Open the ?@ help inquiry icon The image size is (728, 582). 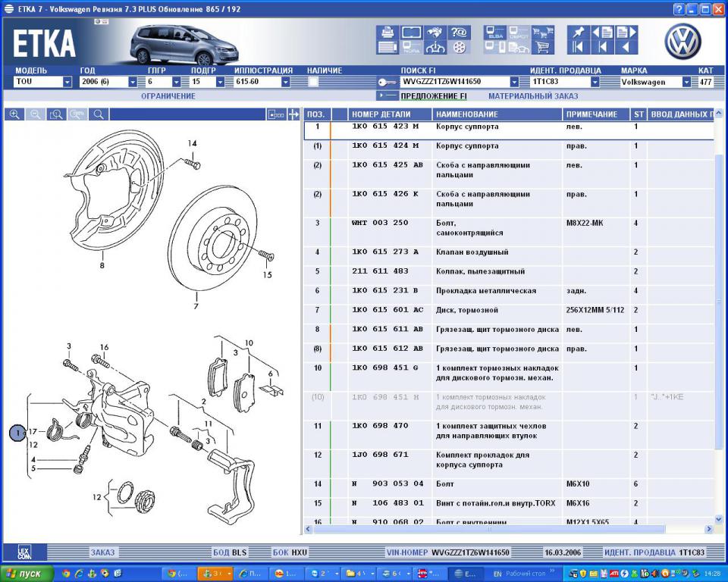pyautogui.click(x=459, y=32)
